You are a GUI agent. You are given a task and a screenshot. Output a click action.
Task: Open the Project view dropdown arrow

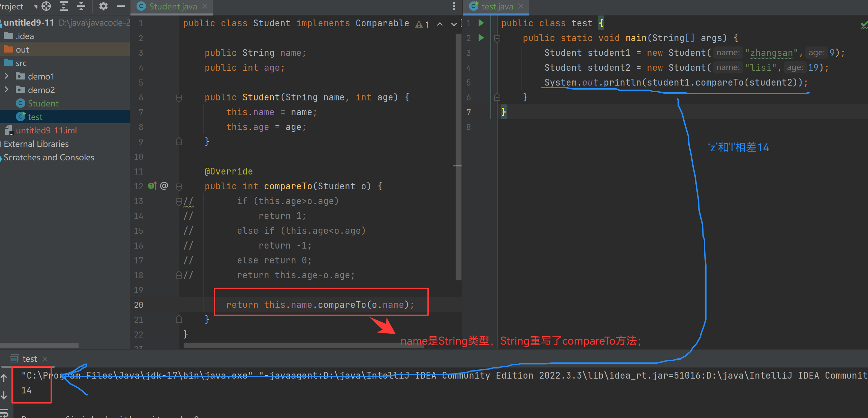[x=36, y=6]
